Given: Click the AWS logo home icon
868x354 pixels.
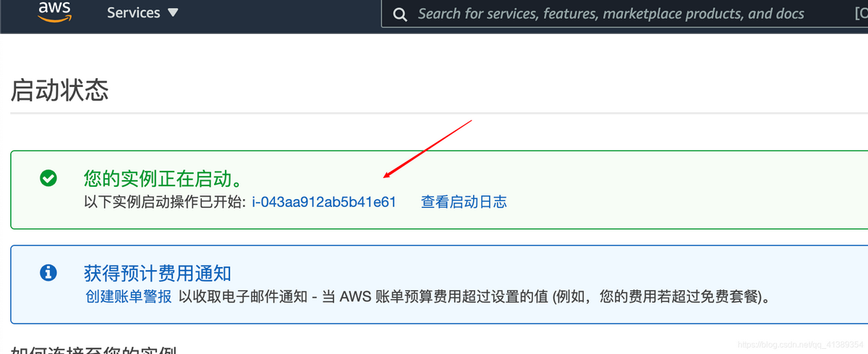Looking at the screenshot, I should tap(55, 12).
